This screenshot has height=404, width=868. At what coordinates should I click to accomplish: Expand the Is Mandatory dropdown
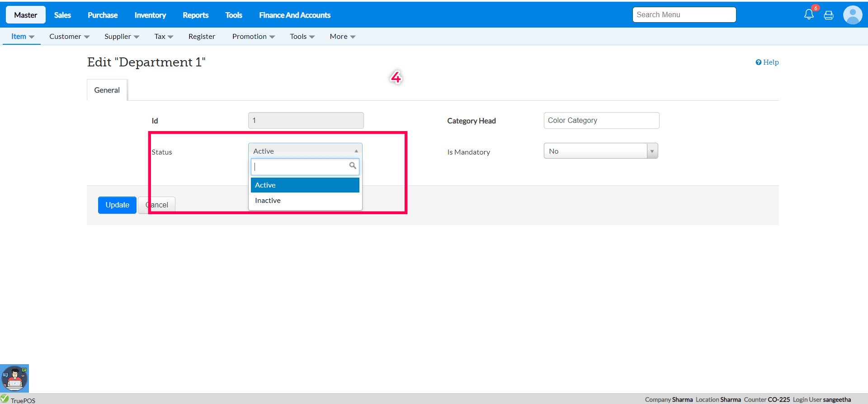(x=601, y=151)
